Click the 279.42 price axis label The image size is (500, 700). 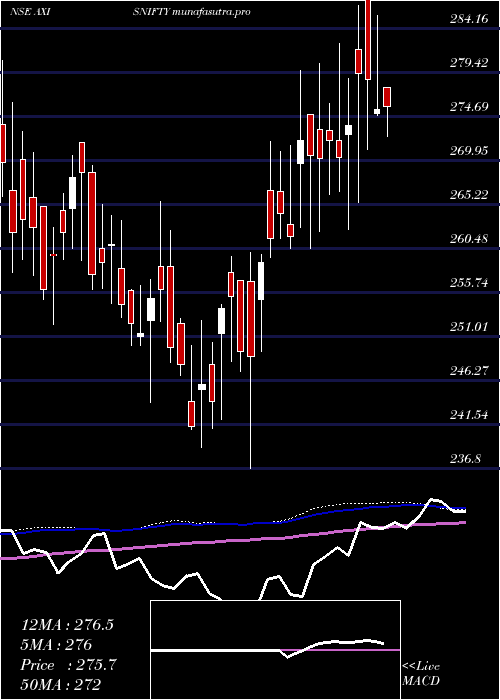click(469, 62)
